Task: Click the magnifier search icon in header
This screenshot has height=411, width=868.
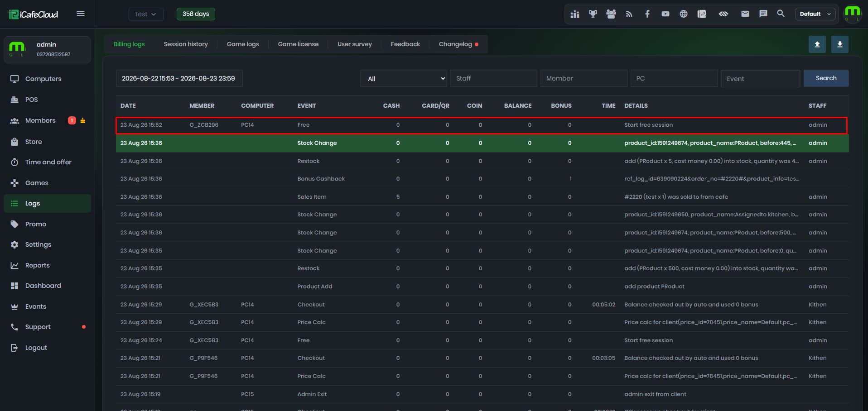Action: point(781,14)
